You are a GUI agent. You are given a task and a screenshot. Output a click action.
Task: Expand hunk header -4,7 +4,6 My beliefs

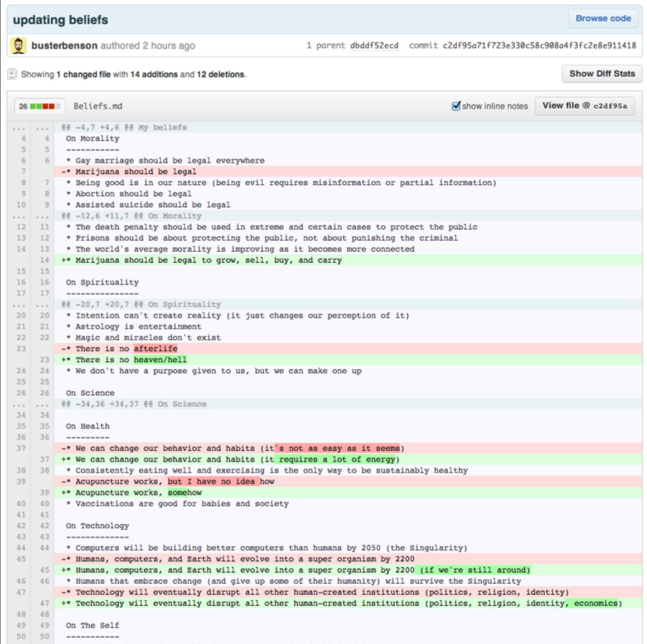click(x=348, y=128)
